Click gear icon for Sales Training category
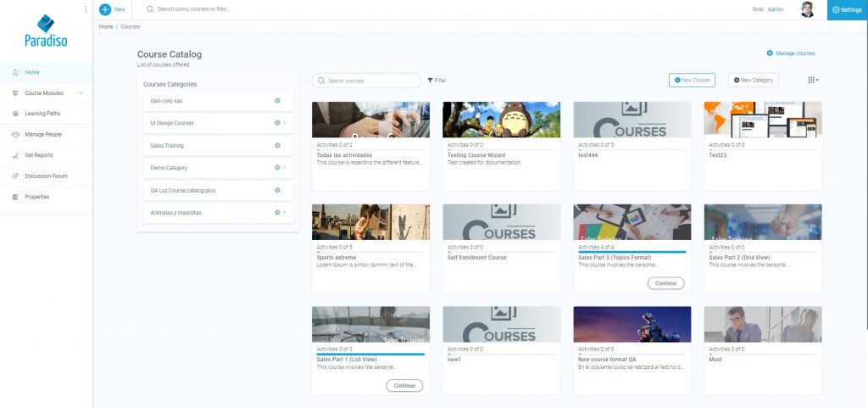 [x=277, y=146]
